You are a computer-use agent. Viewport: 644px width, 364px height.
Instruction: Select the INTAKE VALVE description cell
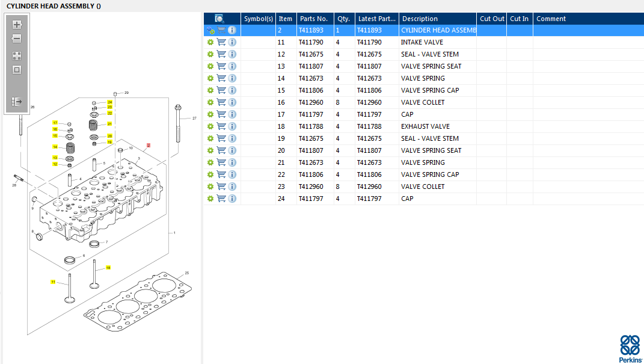pyautogui.click(x=437, y=42)
